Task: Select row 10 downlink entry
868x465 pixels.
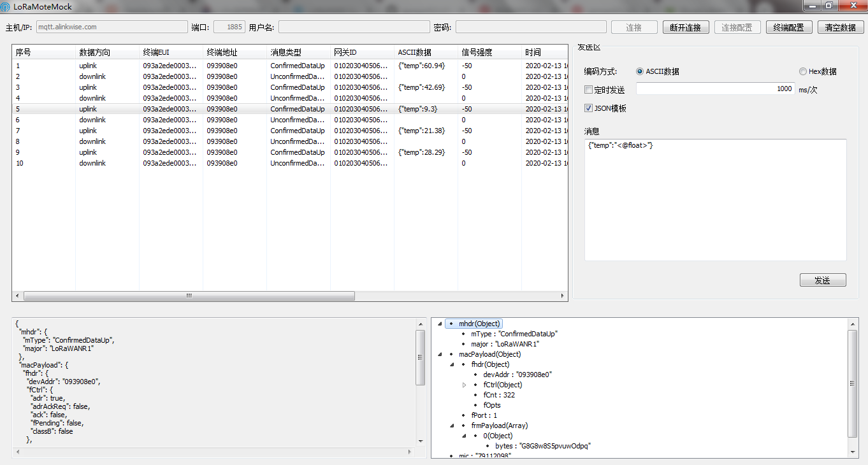Action: pos(289,163)
